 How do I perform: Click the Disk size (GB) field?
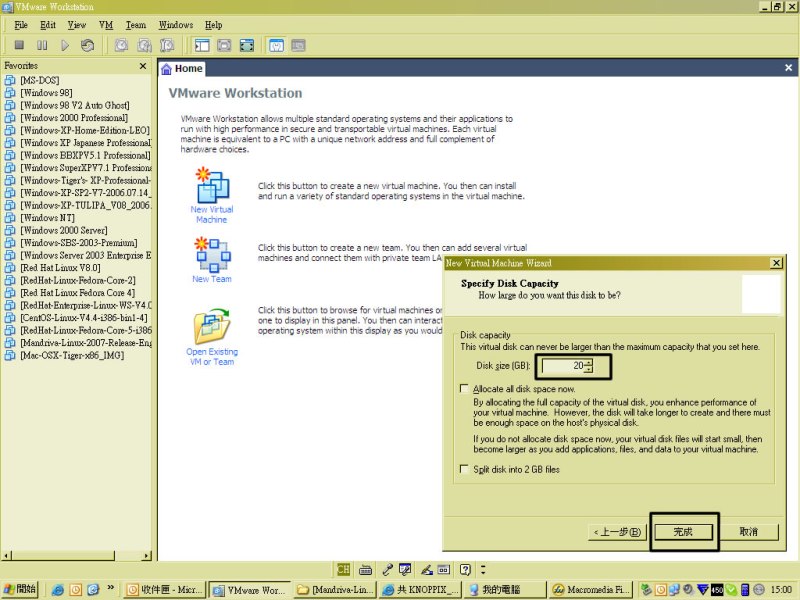(x=563, y=366)
